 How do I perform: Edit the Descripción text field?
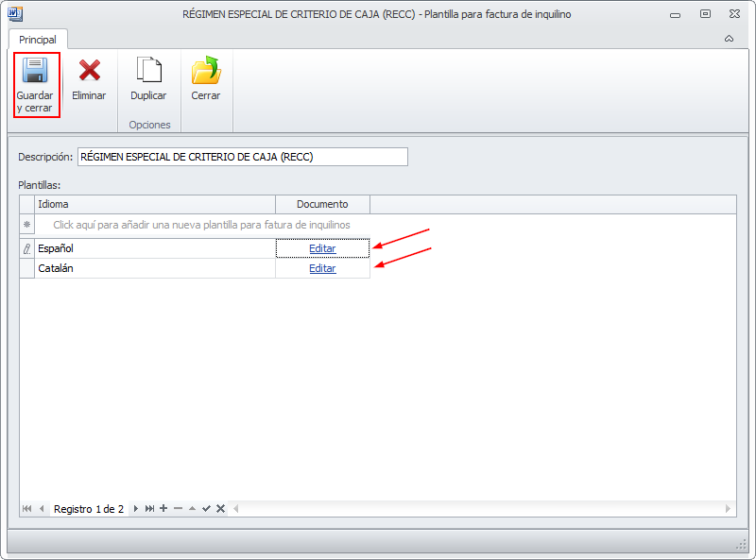(243, 157)
